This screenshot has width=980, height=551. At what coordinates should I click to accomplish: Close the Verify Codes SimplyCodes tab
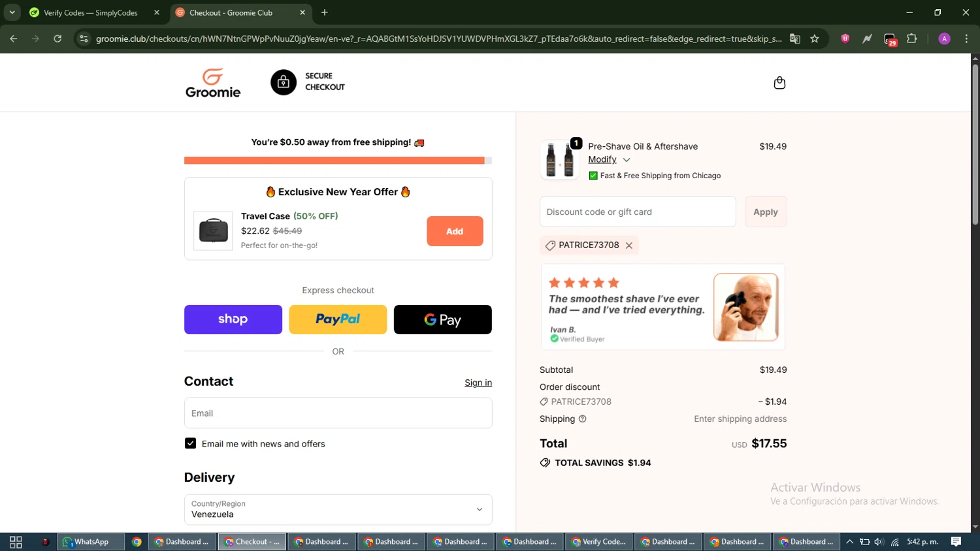click(157, 12)
